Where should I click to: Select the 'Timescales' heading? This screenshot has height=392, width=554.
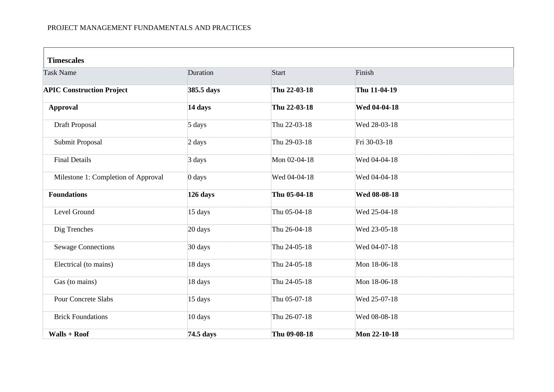pos(66,60)
